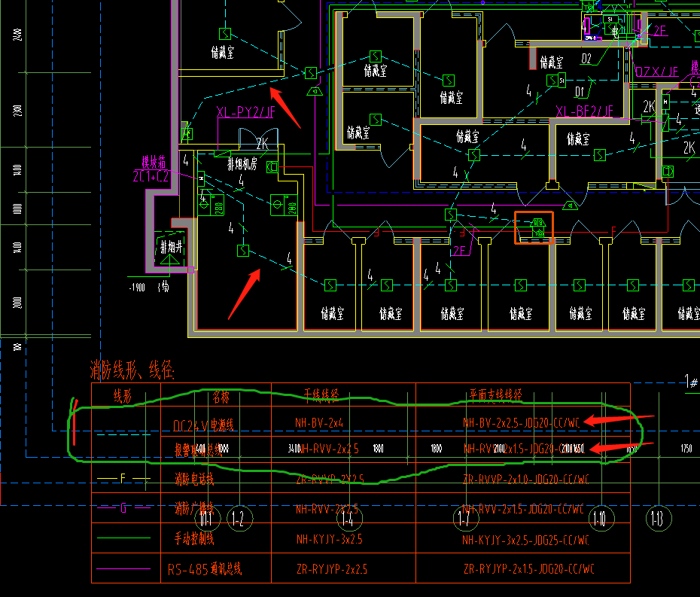Select smoke detector in the top-left 储藏室
Screen dimensions: 700x597
click(x=225, y=33)
